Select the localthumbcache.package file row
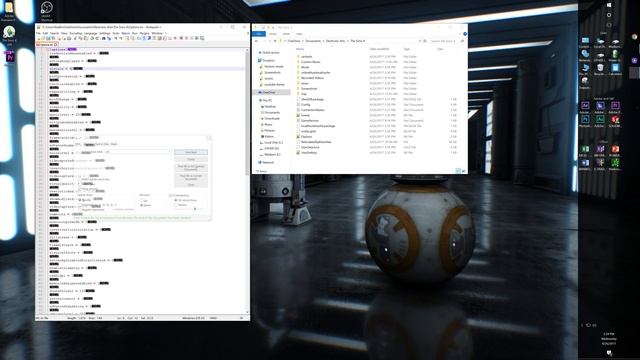This screenshot has height=360, width=640. [376, 126]
